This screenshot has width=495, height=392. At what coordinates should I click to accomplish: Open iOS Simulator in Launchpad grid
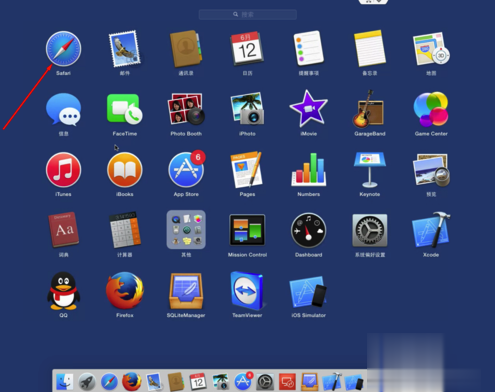point(309,291)
